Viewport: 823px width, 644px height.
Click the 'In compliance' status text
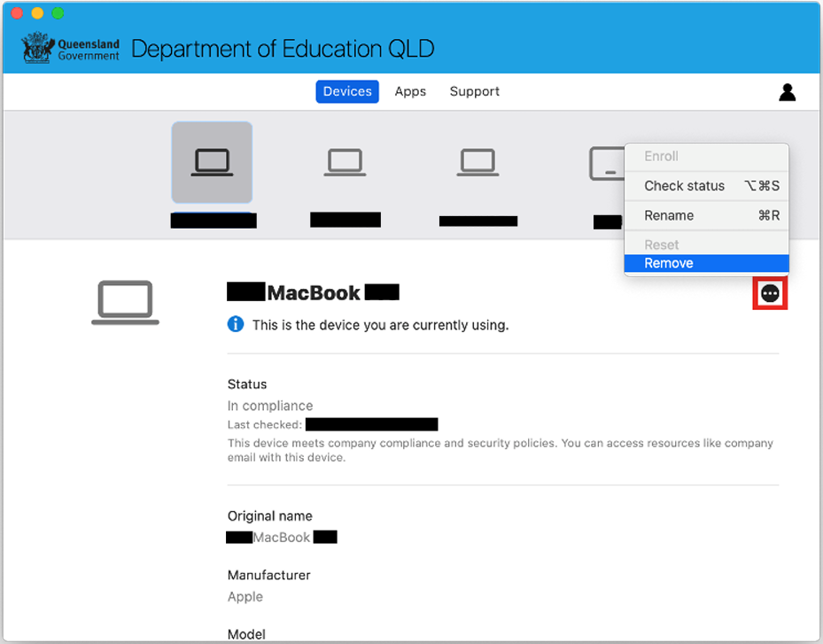(x=270, y=406)
